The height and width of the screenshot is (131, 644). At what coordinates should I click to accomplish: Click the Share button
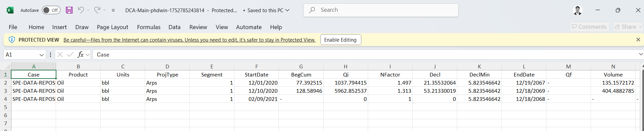tap(628, 27)
